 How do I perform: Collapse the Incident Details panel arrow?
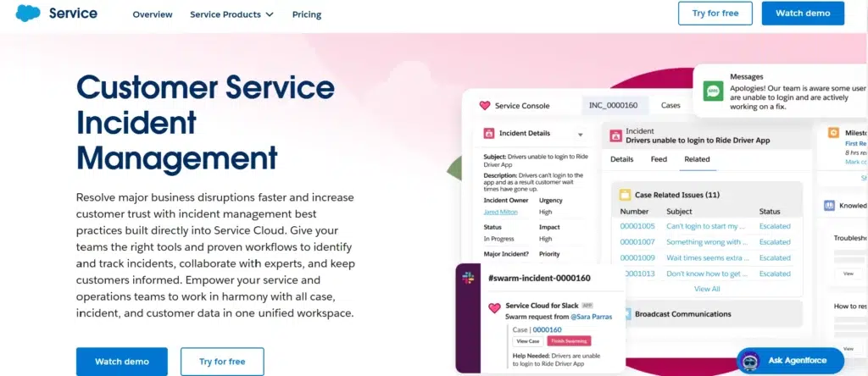tap(580, 135)
